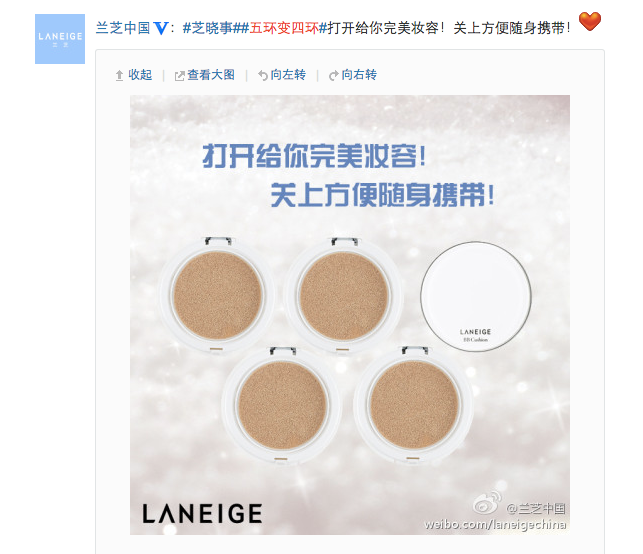Image resolution: width=643 pixels, height=554 pixels.
Task: Click the blue V verified badge
Action: (161, 28)
